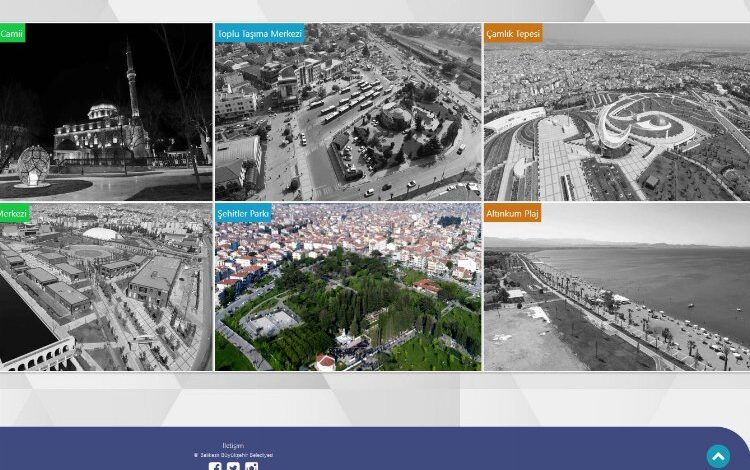
Task: Open the Çamlık Tepesi aerial photo
Action: pyautogui.click(x=617, y=112)
